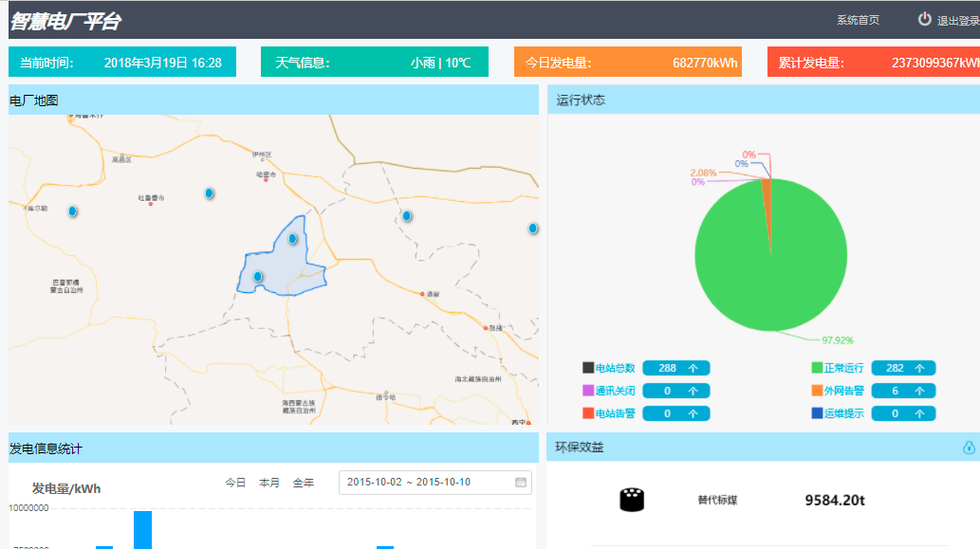Click the 环保效益 panel title

580,448
